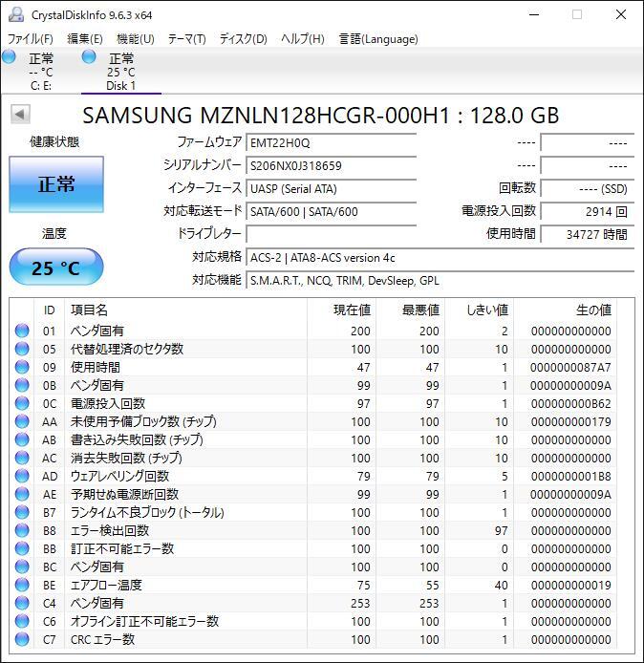Screen dimensions: 644x663
Task: Open the 編集(E) menu
Action: (x=85, y=39)
